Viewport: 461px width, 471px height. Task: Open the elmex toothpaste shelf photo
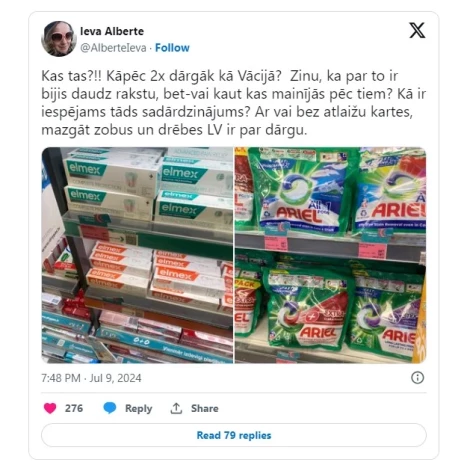pyautogui.click(x=137, y=255)
